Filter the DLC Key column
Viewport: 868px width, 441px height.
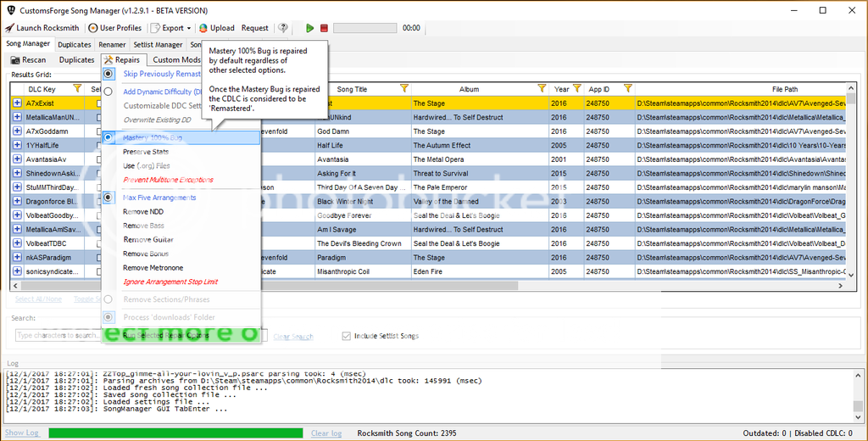pos(77,89)
